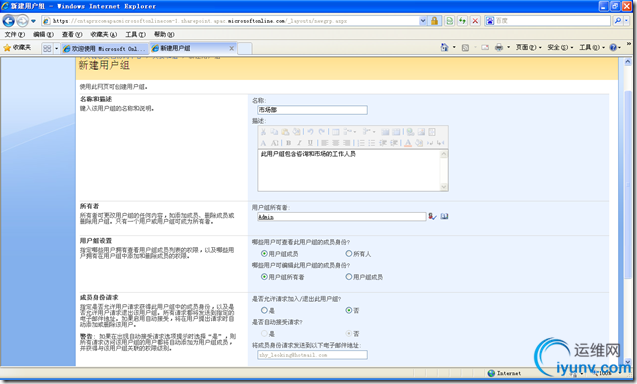
Task: Align description text right
Action: coord(347,143)
